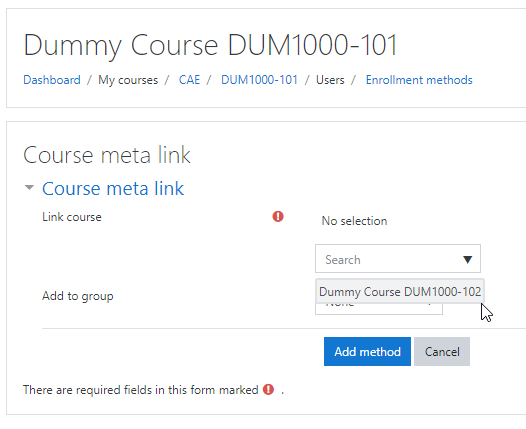This screenshot has height=429, width=526.
Task: Click the required-field icon beside Link course
Action: (x=278, y=217)
